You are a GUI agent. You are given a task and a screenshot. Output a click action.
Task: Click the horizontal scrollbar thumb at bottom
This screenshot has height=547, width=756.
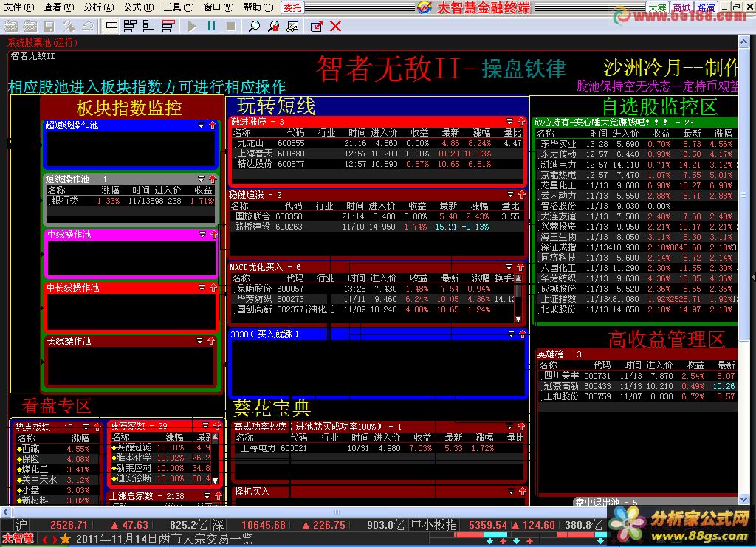tap(336, 512)
